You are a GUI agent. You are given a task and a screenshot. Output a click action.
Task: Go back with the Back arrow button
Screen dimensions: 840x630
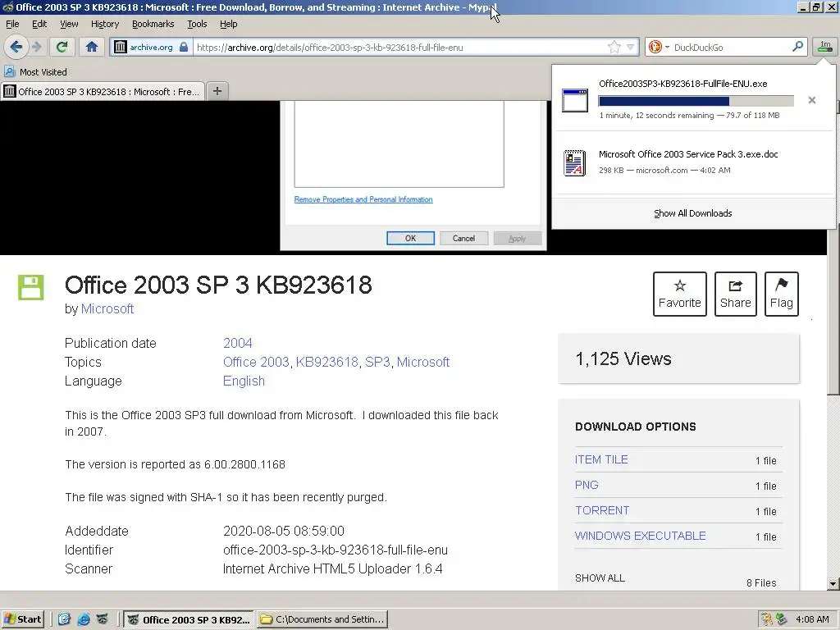16,47
